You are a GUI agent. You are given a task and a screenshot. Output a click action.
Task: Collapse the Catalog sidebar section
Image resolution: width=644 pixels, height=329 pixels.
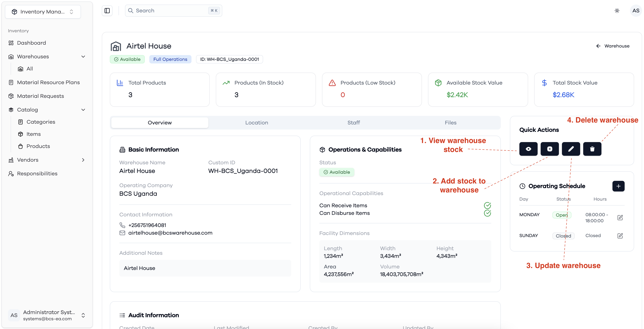[83, 110]
